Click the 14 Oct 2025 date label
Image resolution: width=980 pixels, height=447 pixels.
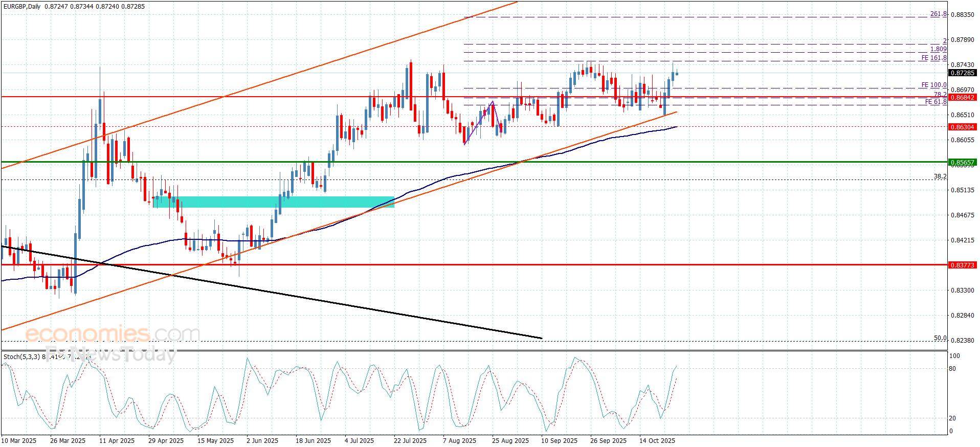[657, 440]
